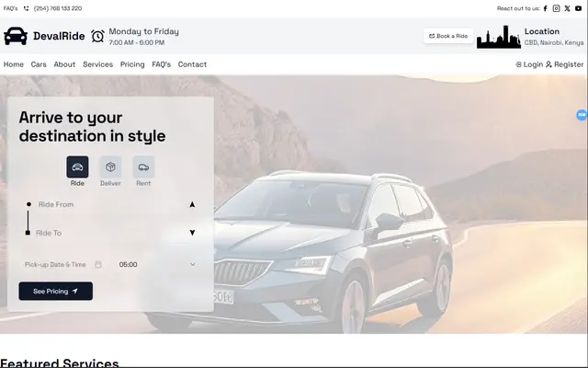Click the 'Monday to Friday' text
The image size is (588, 368).
point(144,31)
